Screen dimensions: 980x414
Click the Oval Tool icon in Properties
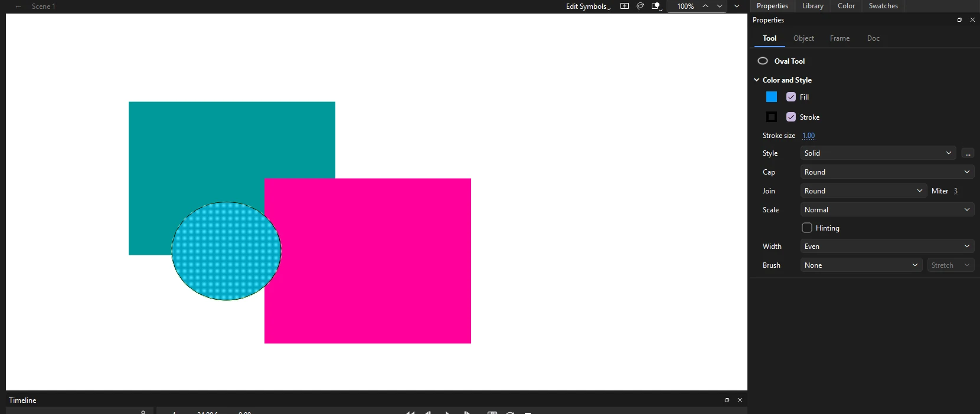(763, 61)
